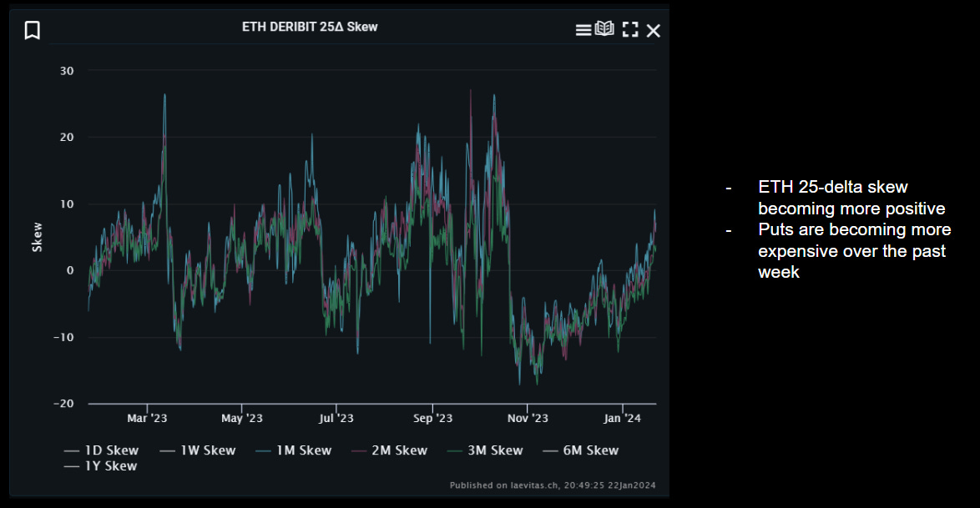This screenshot has height=508, width=980.
Task: Click the Jul '23 x-axis label
Action: [336, 418]
